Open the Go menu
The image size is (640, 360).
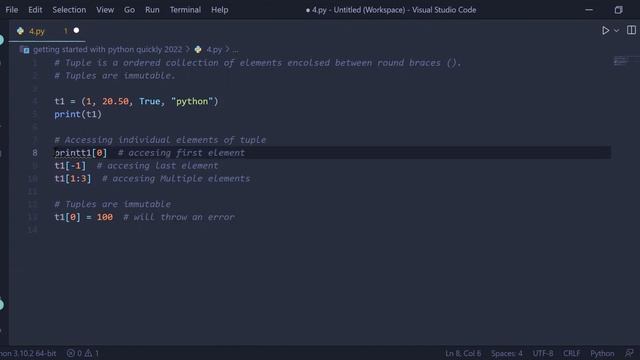(x=129, y=10)
